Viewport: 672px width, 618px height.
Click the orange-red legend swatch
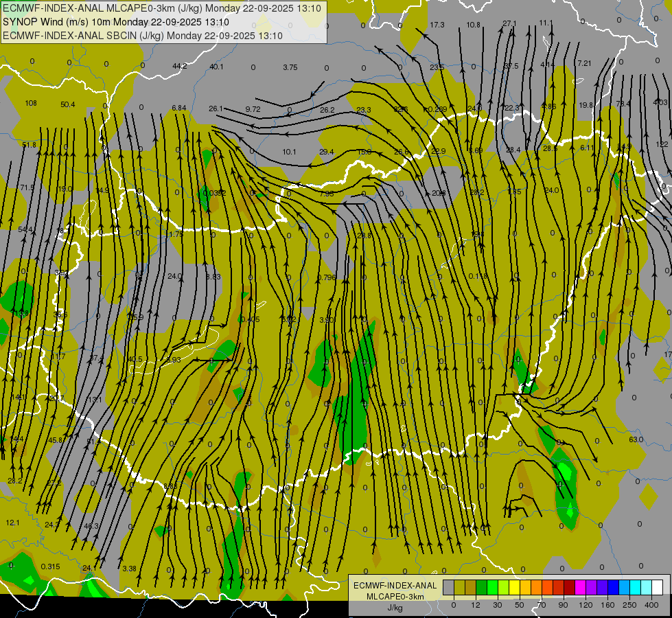click(x=548, y=587)
